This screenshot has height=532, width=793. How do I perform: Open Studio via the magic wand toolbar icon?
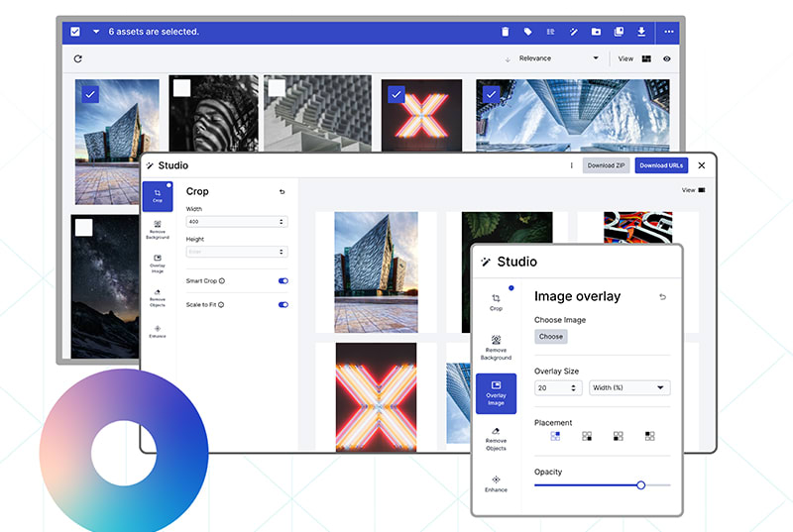pos(573,32)
